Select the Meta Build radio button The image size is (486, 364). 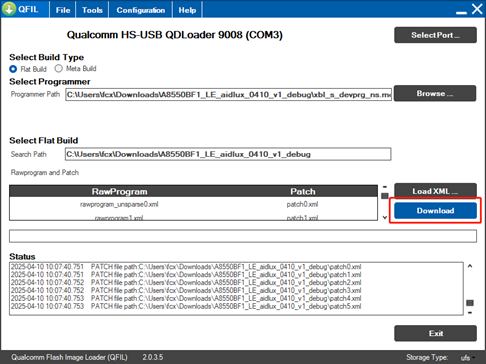(59, 68)
